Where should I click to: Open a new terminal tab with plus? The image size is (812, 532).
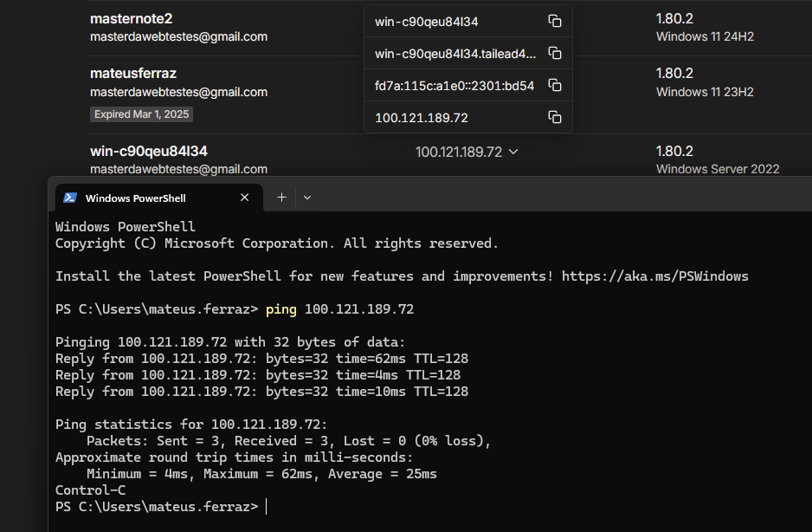[x=281, y=198]
